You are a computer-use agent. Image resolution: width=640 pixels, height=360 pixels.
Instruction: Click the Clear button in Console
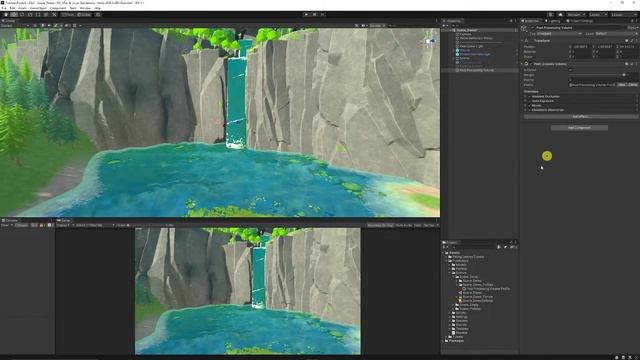5,225
